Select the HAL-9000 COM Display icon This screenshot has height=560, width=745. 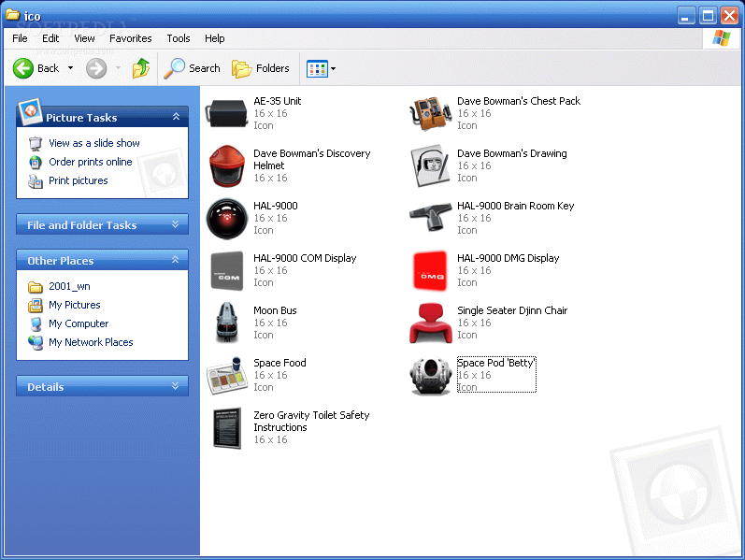pyautogui.click(x=226, y=271)
